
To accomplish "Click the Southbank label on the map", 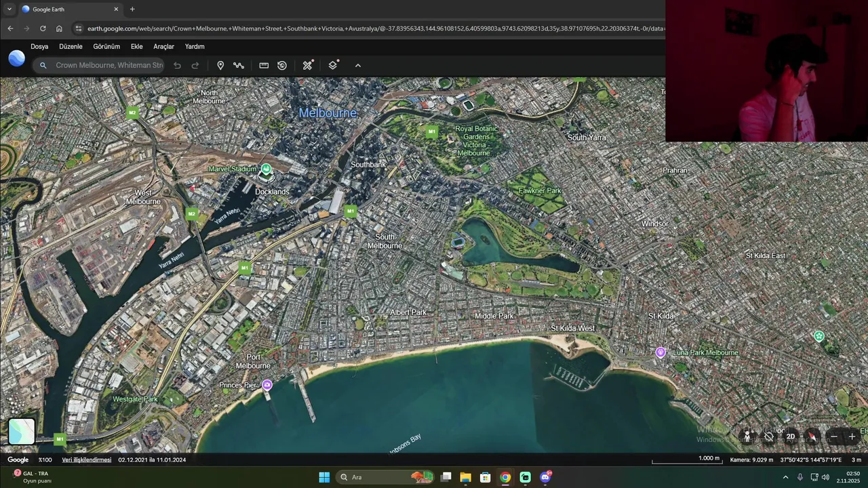I will click(x=368, y=165).
